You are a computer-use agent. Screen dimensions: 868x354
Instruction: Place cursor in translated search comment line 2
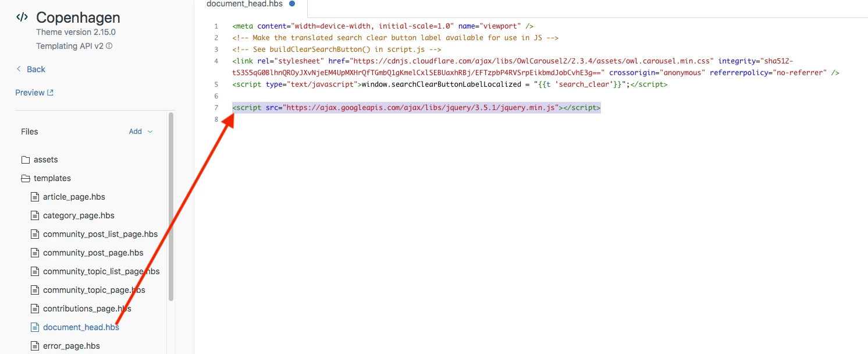[x=395, y=38]
